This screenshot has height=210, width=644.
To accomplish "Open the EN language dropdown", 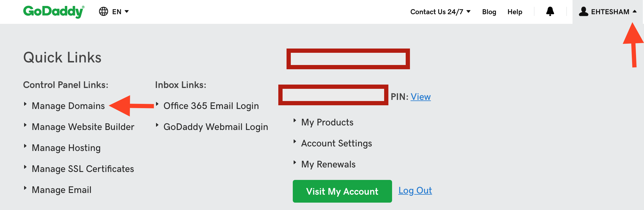I will pos(120,12).
